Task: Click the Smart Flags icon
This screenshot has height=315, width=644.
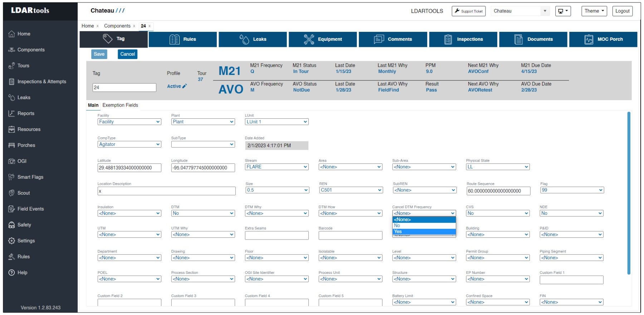Action: coord(11,177)
